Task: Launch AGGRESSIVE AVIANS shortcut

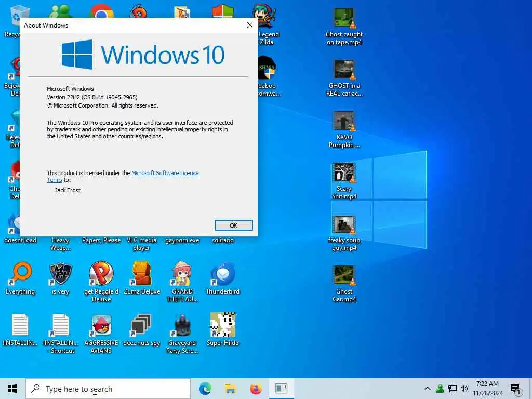Action: pos(101,333)
